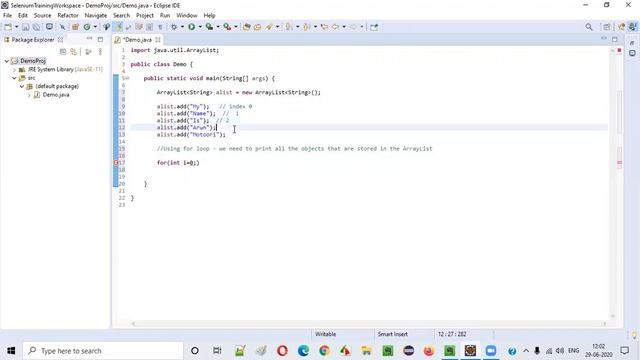The height and width of the screenshot is (360, 640).
Task: Click the editor horizontal scrollbar
Action: tap(369, 324)
